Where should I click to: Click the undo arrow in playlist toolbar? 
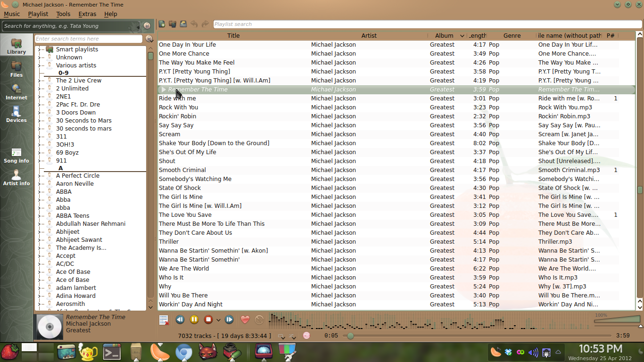tap(194, 24)
